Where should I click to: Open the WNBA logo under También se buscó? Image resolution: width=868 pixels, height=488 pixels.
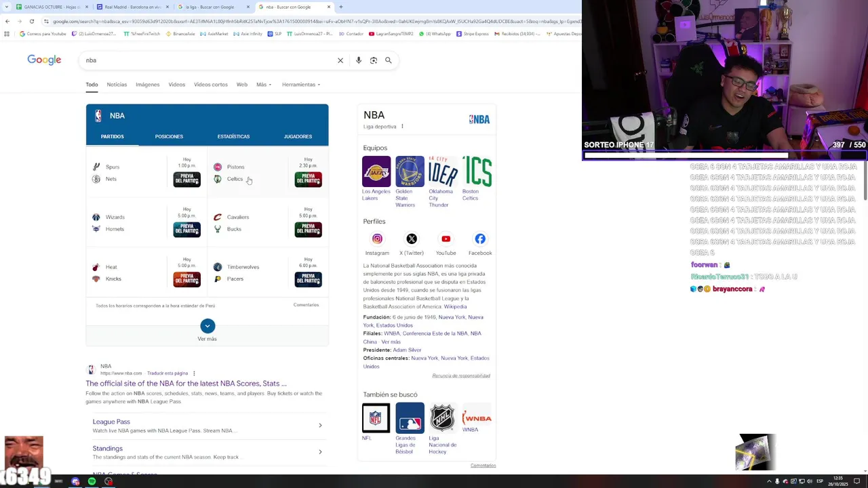(x=477, y=418)
